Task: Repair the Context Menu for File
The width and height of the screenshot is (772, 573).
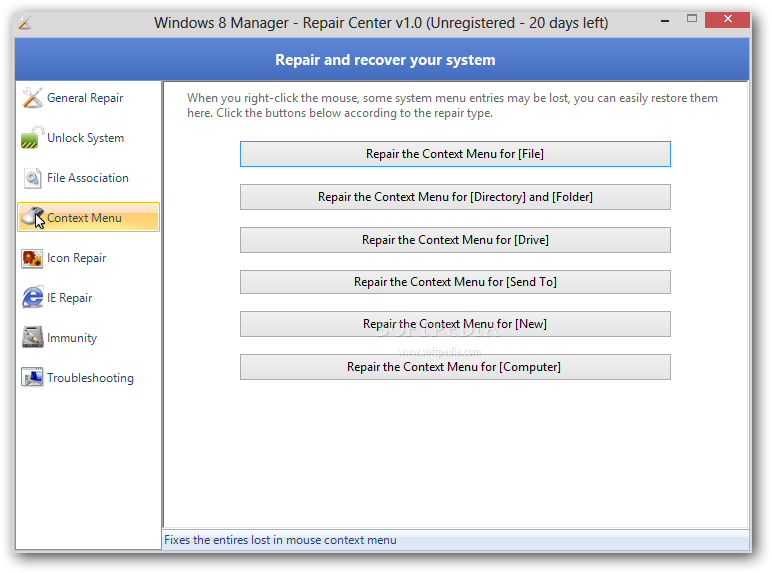Action: click(455, 154)
